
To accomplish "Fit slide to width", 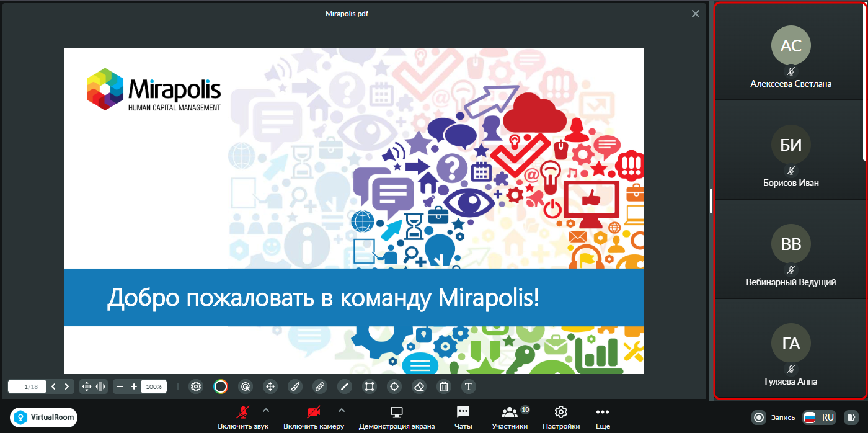I will [x=101, y=386].
